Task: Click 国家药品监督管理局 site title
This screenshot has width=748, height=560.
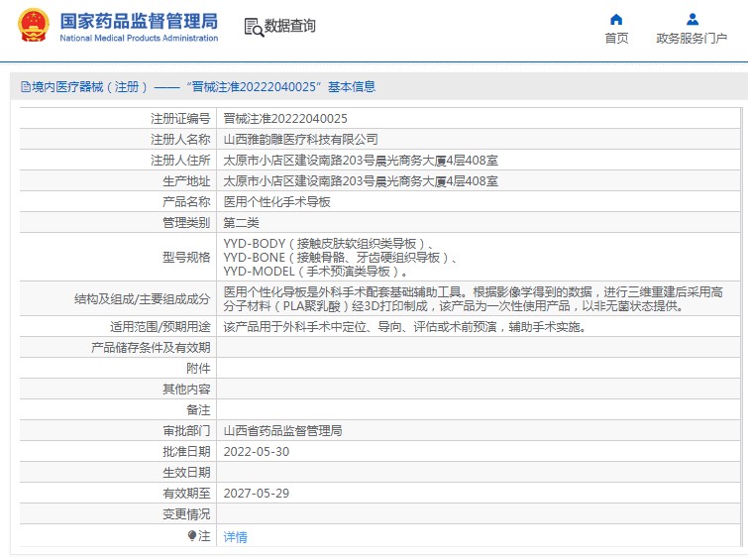Action: click(139, 21)
